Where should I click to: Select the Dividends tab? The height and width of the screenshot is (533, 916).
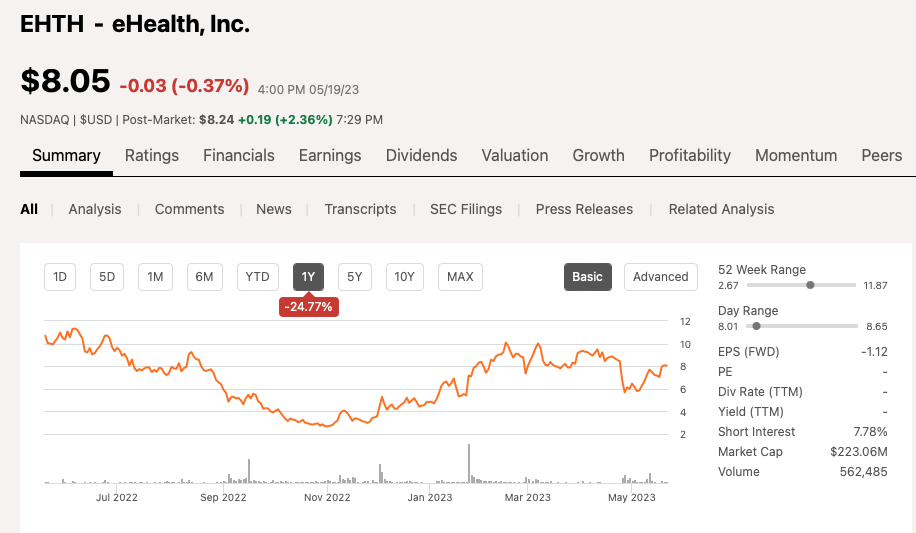[421, 155]
